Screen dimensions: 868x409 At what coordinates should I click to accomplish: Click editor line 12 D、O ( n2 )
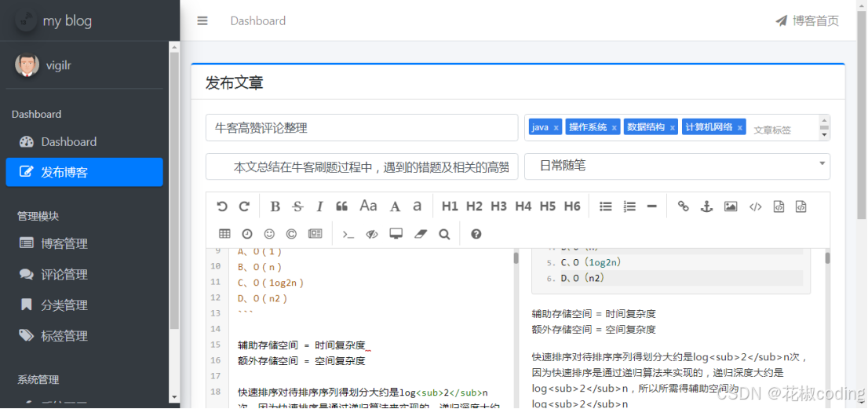pyautogui.click(x=262, y=298)
